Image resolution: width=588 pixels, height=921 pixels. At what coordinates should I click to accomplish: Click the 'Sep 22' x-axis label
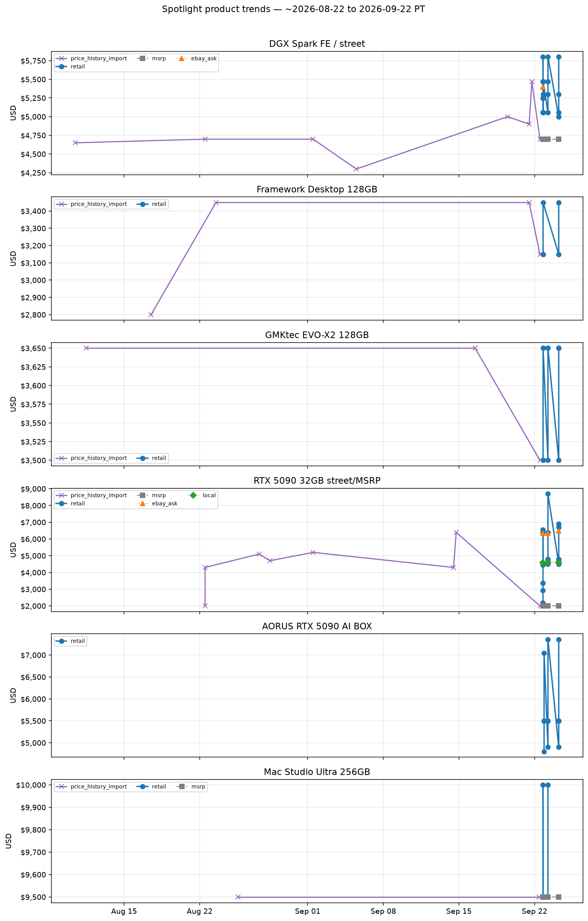tap(534, 911)
